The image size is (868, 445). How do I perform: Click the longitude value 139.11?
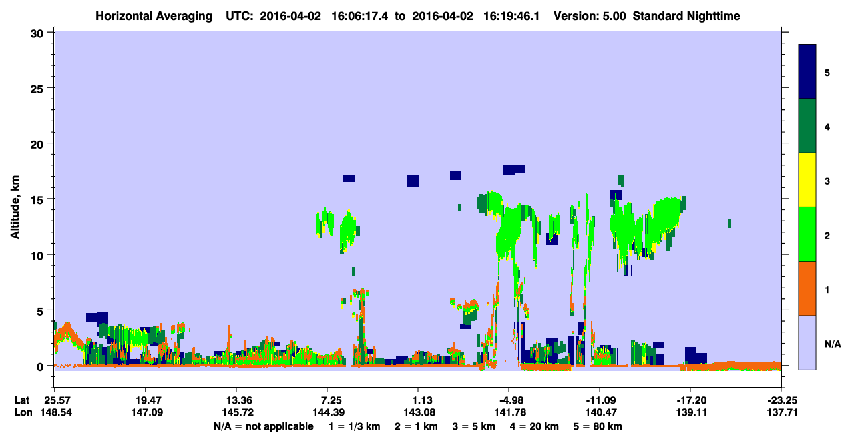(x=690, y=413)
